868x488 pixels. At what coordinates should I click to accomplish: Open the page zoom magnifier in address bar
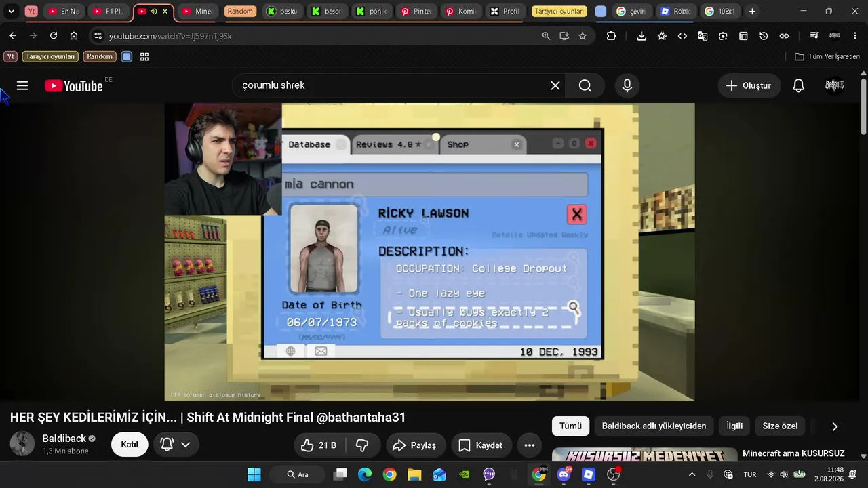tap(546, 36)
